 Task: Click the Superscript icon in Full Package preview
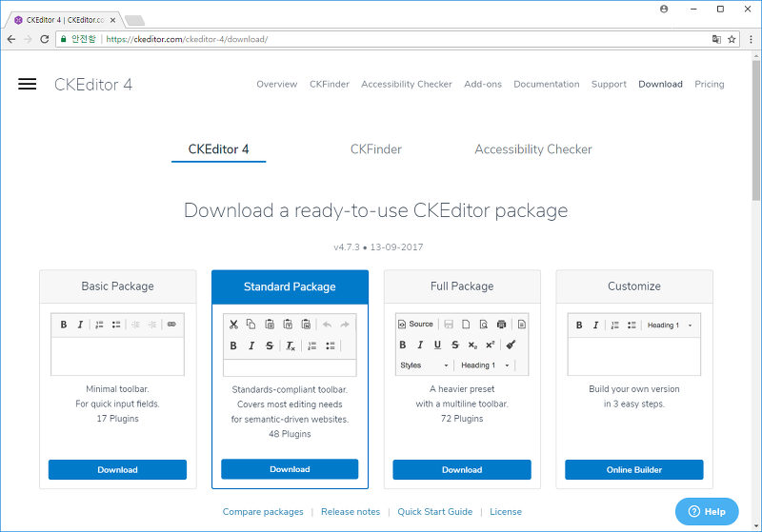pos(490,345)
